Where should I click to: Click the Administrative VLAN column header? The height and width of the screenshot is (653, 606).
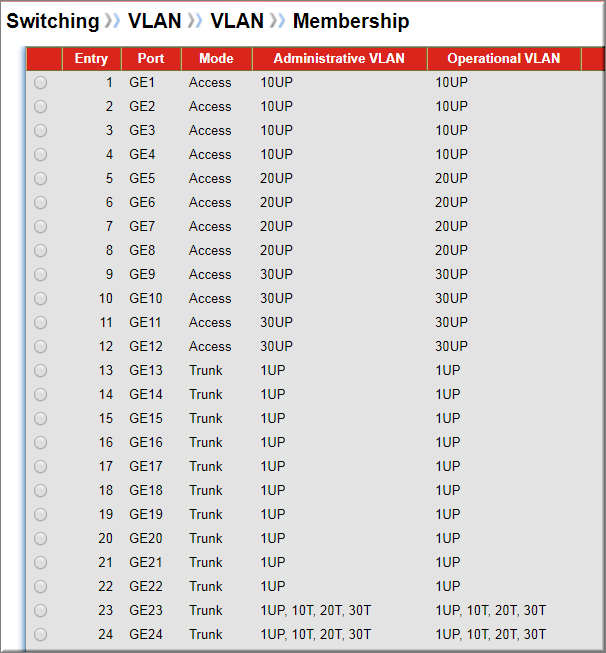tap(339, 59)
